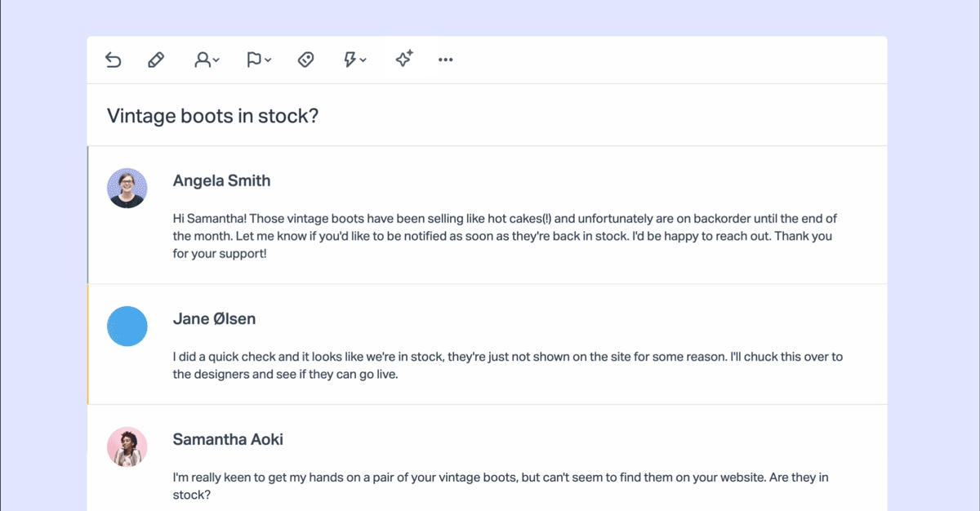
Task: Select the Jane Ølsen name
Action: point(214,319)
